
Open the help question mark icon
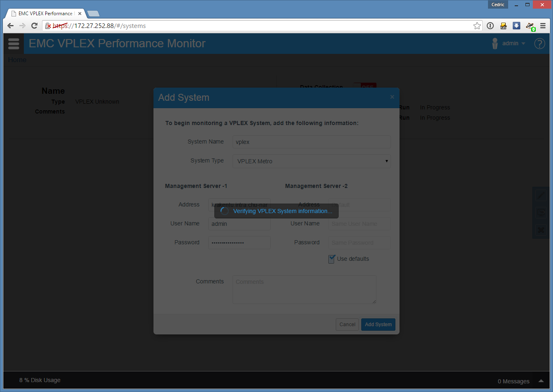tap(539, 44)
